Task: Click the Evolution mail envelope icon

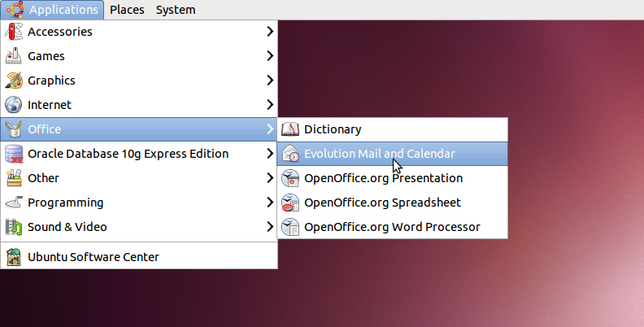Action: coord(290,154)
